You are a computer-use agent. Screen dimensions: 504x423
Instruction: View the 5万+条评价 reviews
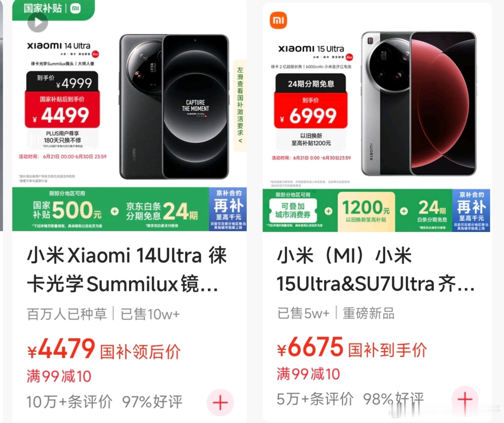click(315, 399)
